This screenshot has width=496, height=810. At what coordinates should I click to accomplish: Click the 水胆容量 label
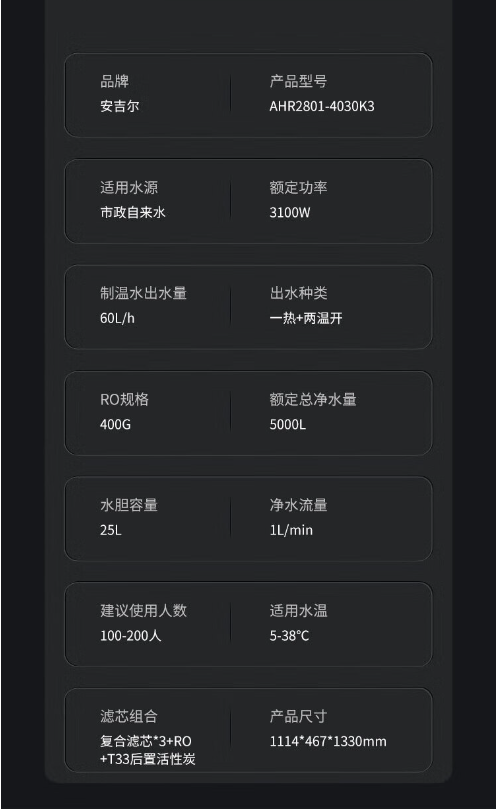(129, 505)
